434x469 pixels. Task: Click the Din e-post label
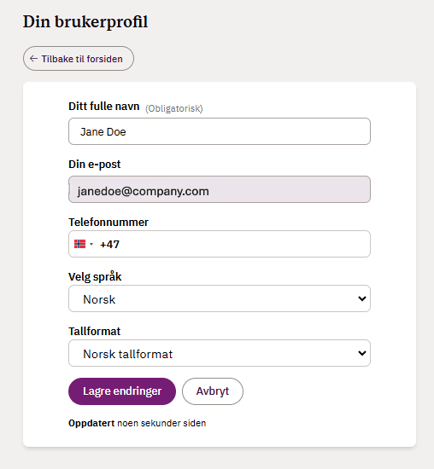click(94, 164)
